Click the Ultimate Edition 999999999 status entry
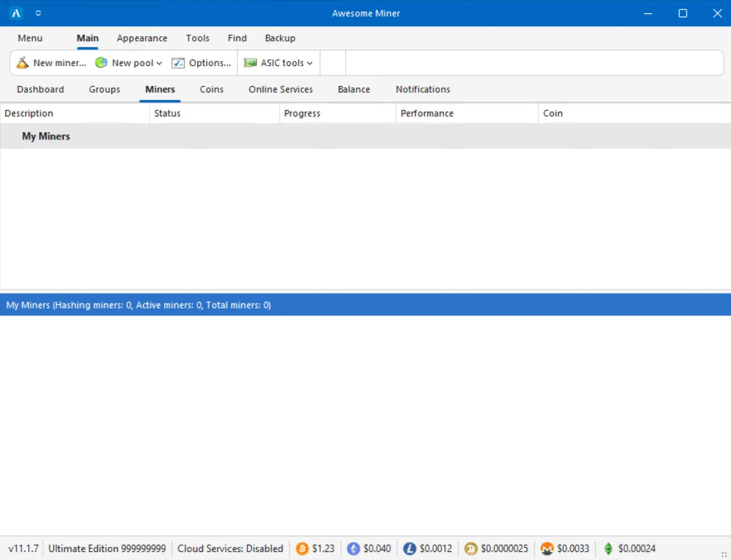 coord(107,549)
